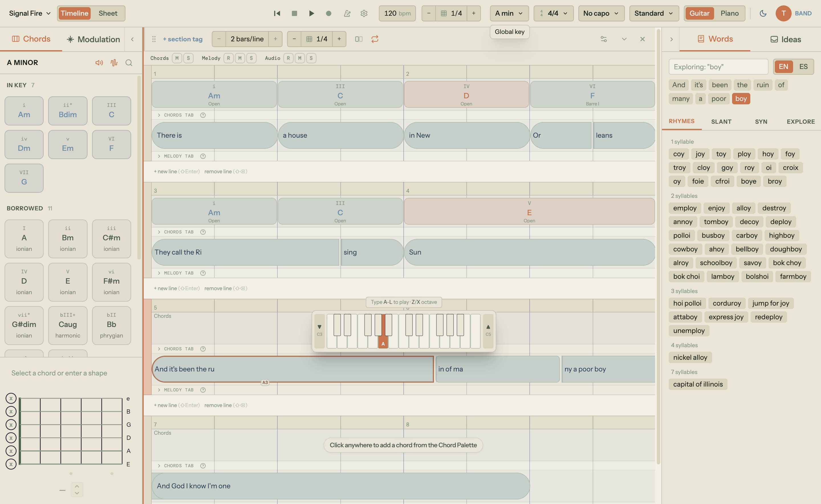Select borrowed F#m ionian chord
The width and height of the screenshot is (821, 504).
(111, 282)
